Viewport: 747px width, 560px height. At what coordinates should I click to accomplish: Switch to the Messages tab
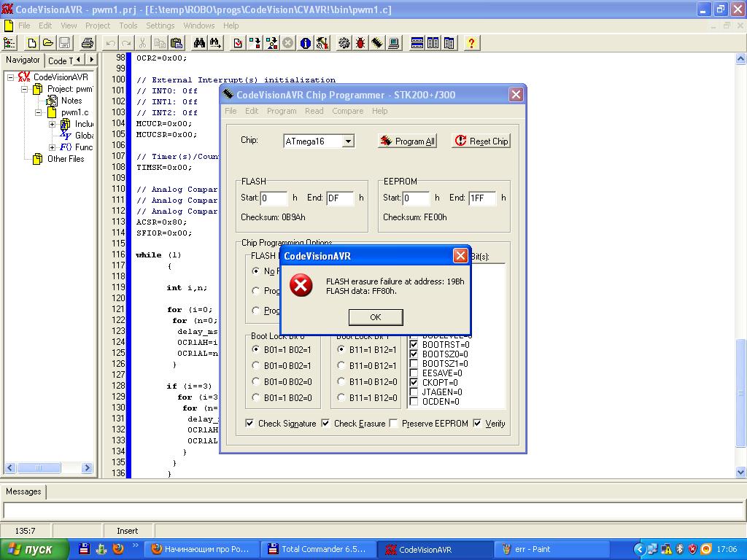click(x=23, y=491)
